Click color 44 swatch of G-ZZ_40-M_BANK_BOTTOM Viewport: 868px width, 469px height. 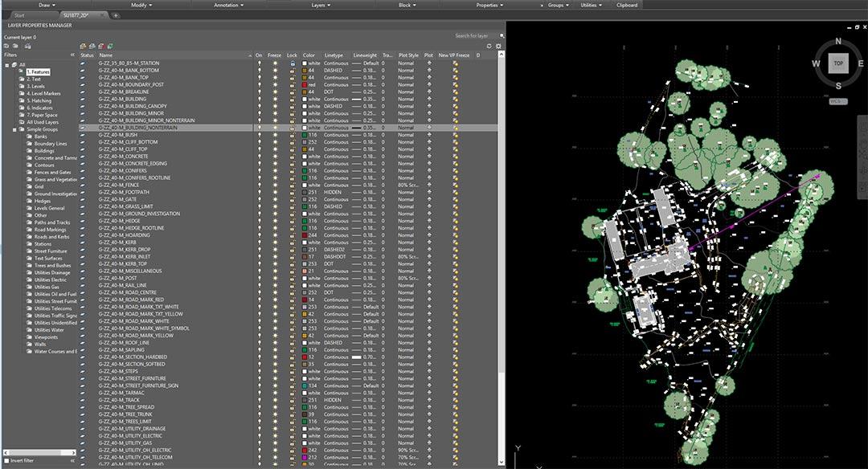(304, 70)
